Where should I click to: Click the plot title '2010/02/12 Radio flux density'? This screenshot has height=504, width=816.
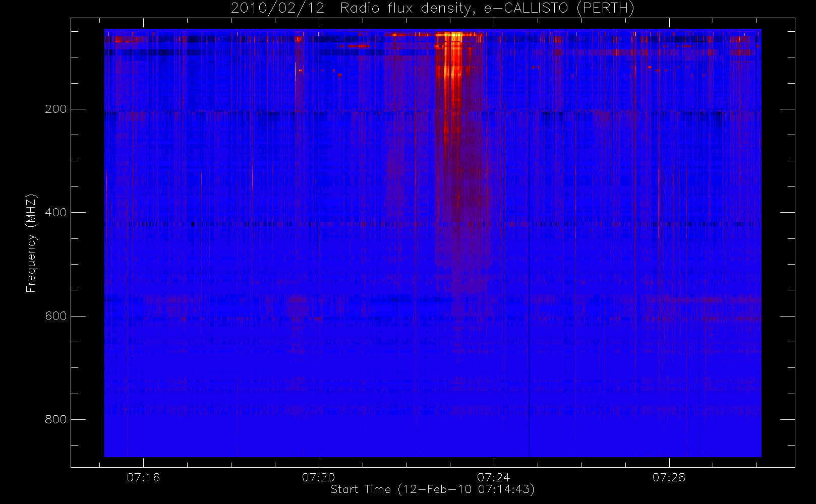[x=433, y=9]
